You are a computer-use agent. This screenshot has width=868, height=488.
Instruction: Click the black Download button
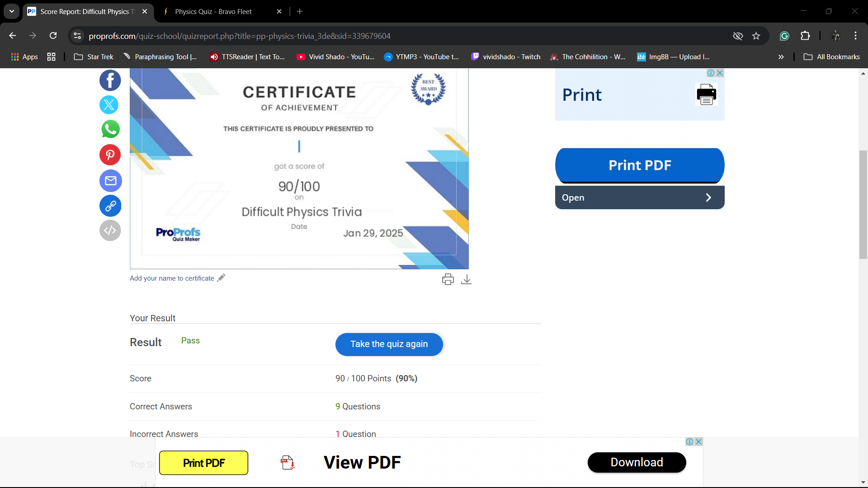[637, 462]
